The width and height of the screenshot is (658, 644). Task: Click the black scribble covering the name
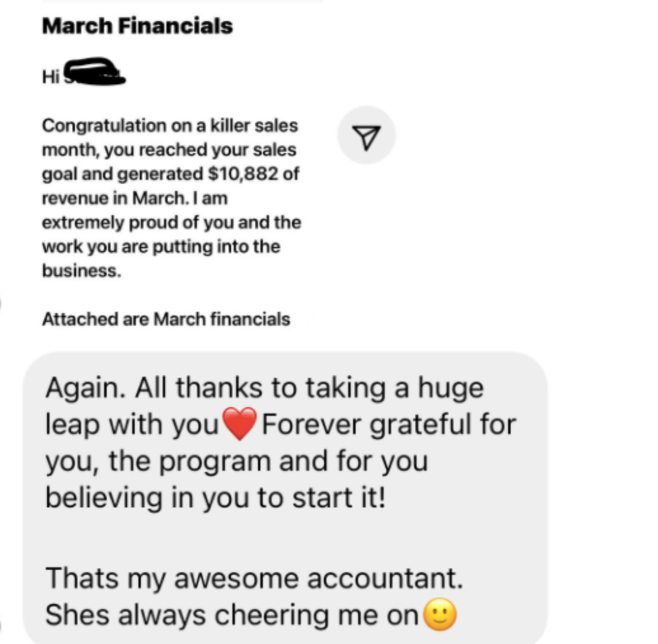click(95, 72)
